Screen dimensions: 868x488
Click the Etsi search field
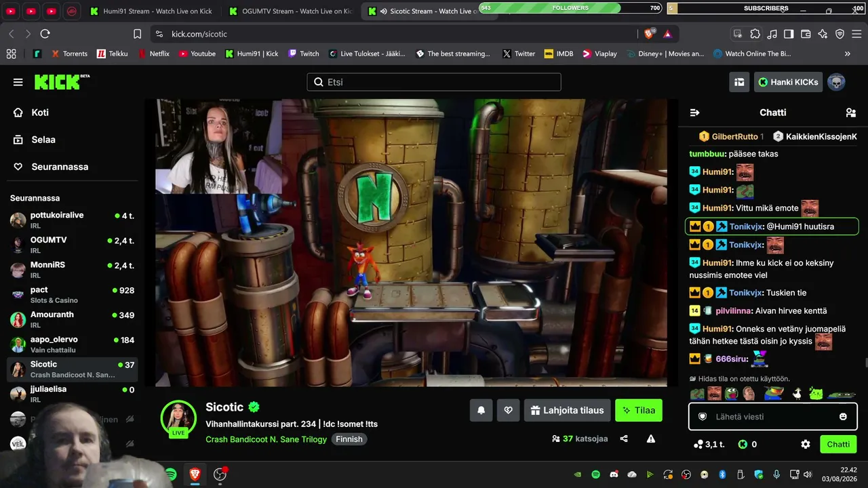[434, 82]
